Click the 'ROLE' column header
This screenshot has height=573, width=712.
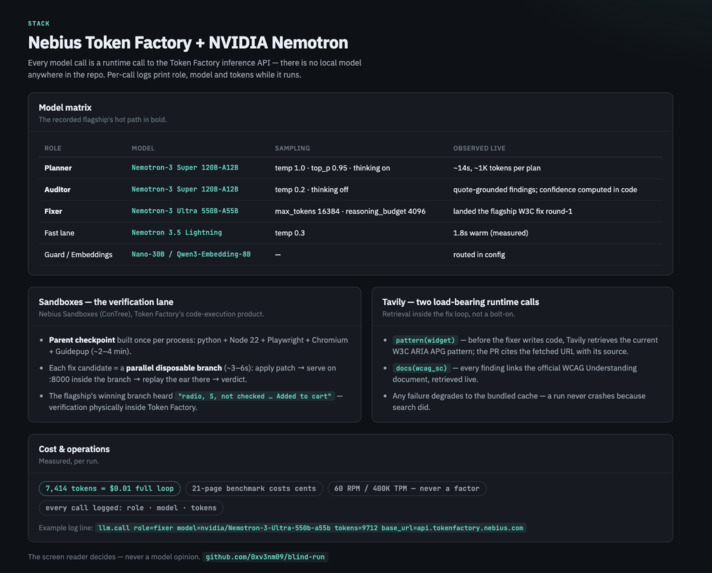coord(53,148)
